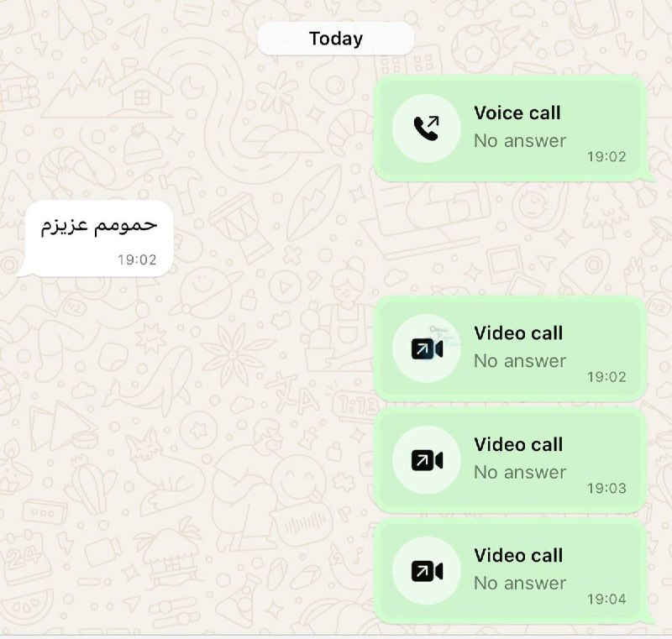
Task: Select the "Video call" title at 19:04
Action: pos(518,556)
